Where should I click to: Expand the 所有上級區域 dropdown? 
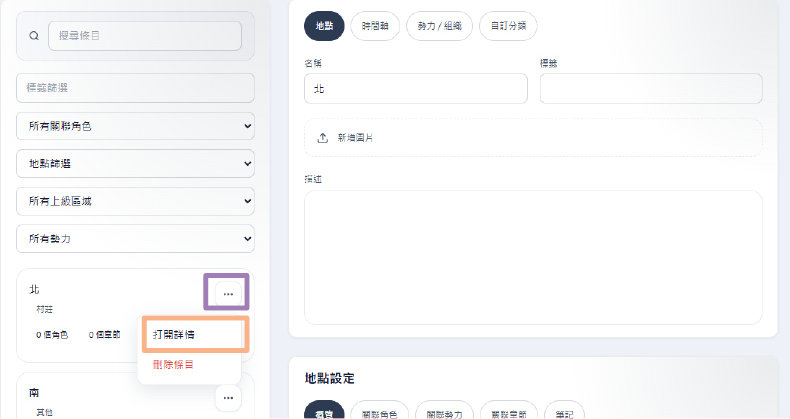[x=135, y=201]
